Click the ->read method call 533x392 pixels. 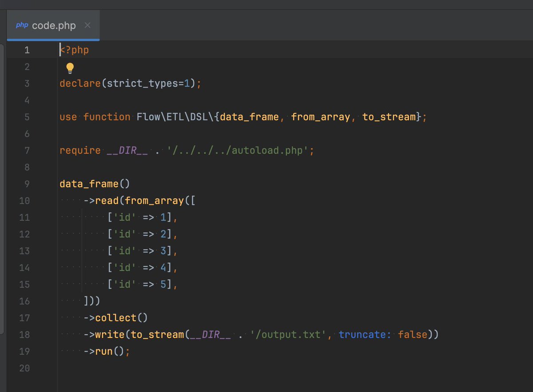101,201
